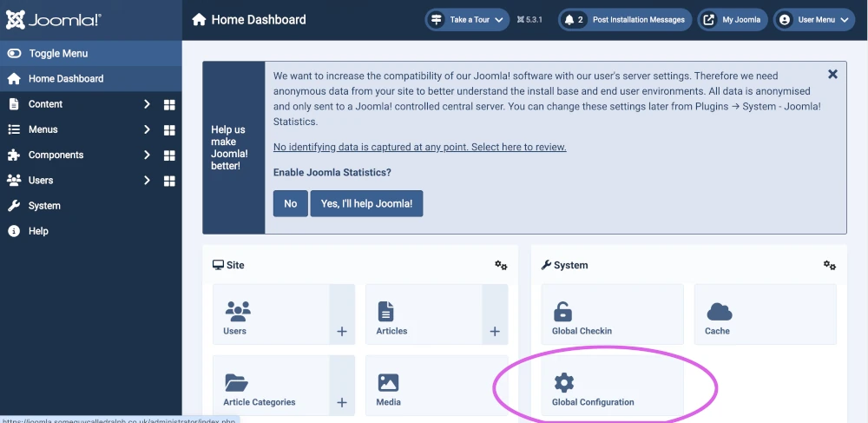Open the Media tile
The height and width of the screenshot is (423, 868).
click(x=437, y=386)
